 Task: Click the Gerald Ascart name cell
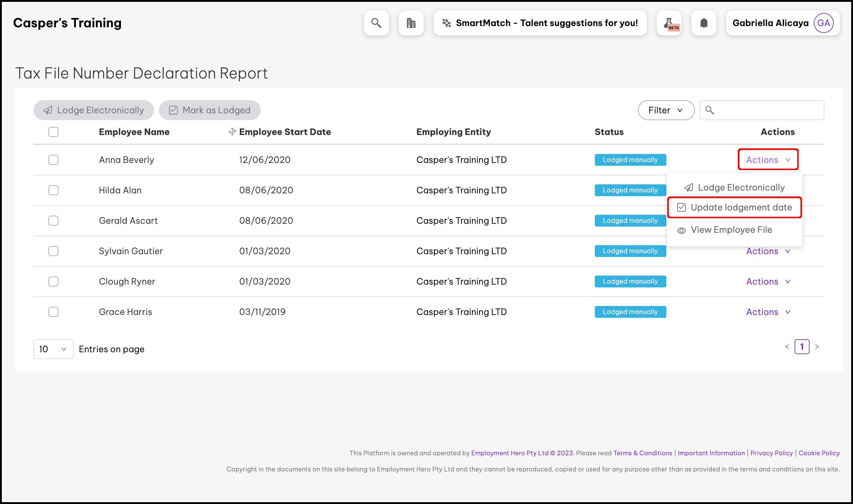coord(129,221)
